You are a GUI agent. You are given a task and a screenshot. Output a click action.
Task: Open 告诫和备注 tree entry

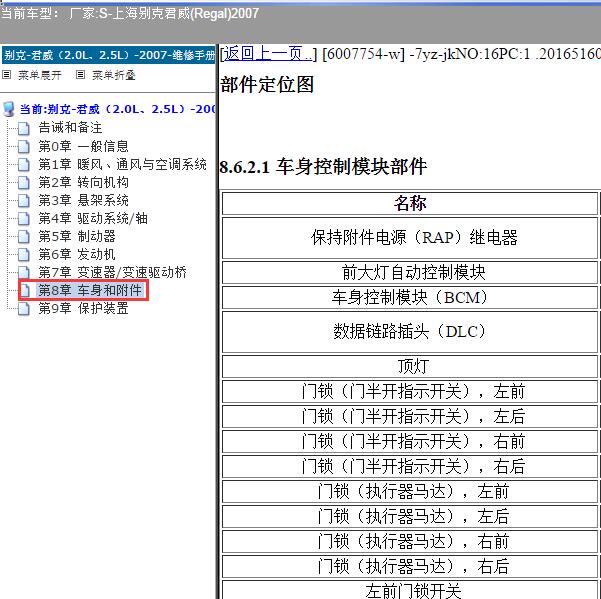point(70,128)
